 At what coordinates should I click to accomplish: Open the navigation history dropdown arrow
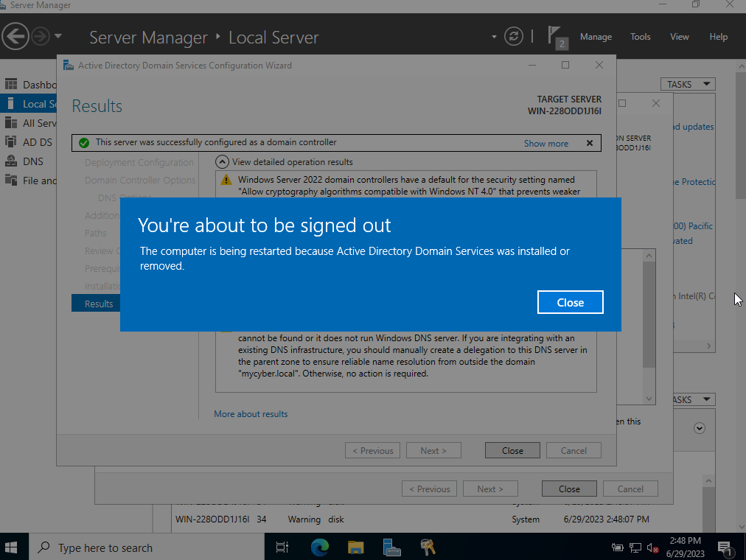pos(58,36)
